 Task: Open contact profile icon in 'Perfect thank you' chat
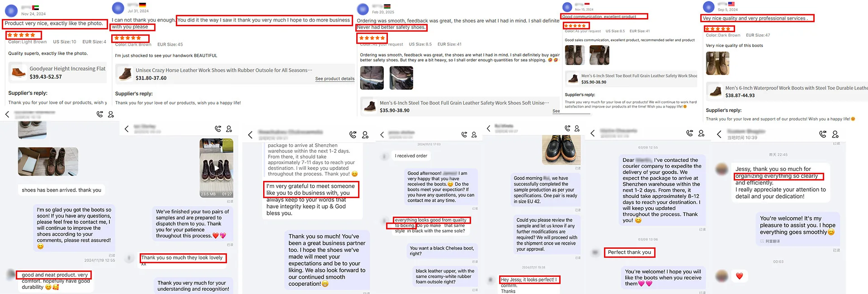click(701, 133)
